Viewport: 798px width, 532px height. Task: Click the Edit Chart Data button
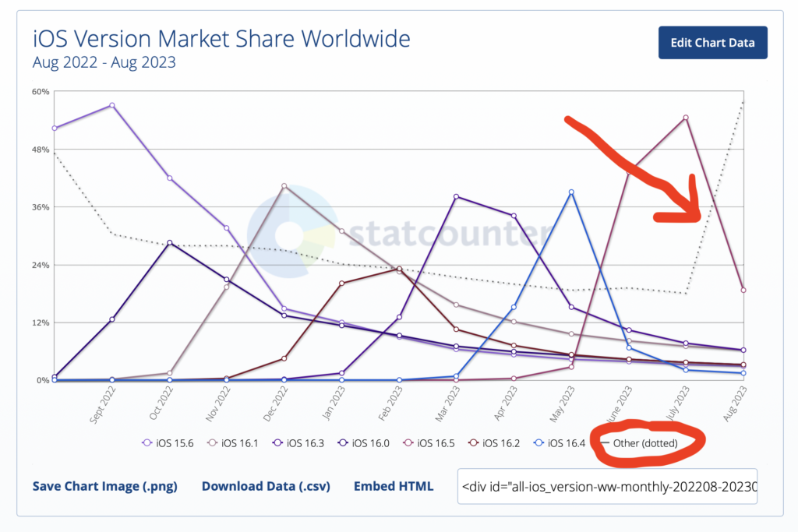click(x=712, y=43)
